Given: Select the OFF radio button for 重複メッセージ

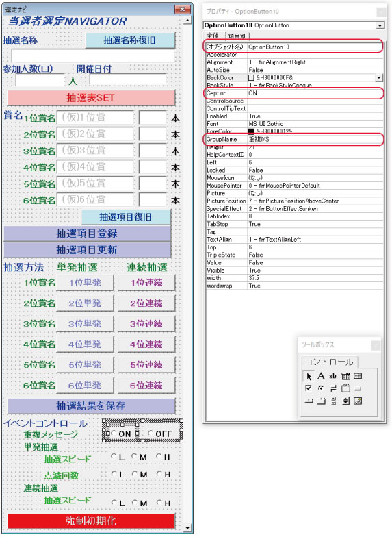Looking at the screenshot, I should coord(159,434).
